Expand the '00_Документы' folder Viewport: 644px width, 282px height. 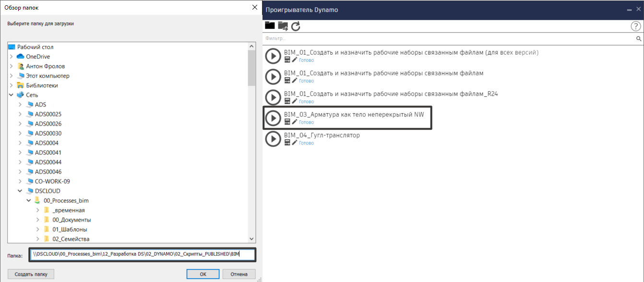click(38, 220)
